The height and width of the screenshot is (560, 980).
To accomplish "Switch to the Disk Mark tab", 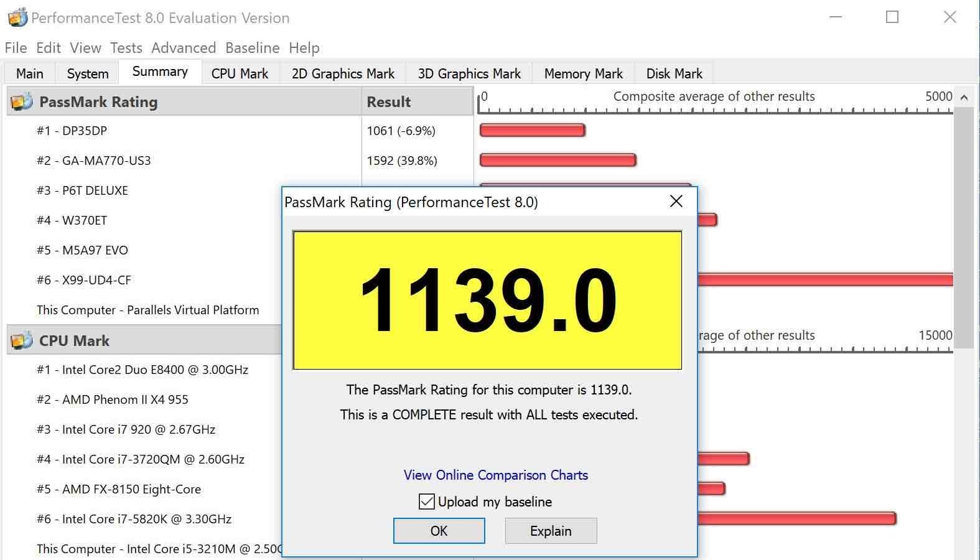I will [674, 73].
